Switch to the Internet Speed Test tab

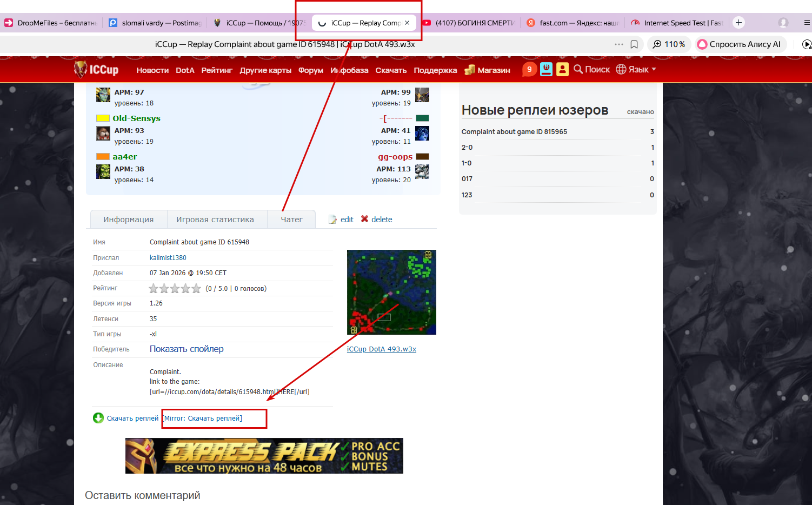[x=677, y=23]
